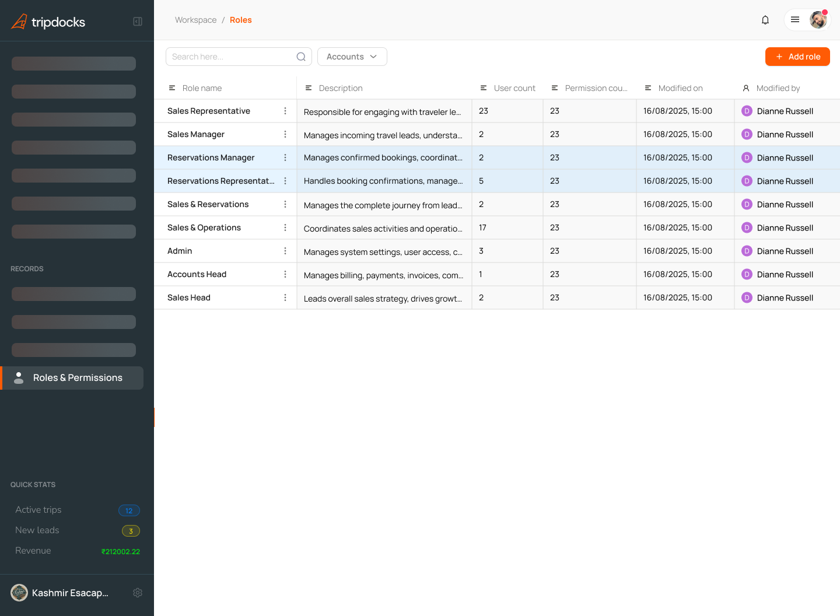
Task: Open the kebab menu for Sales Manager
Action: click(x=285, y=134)
